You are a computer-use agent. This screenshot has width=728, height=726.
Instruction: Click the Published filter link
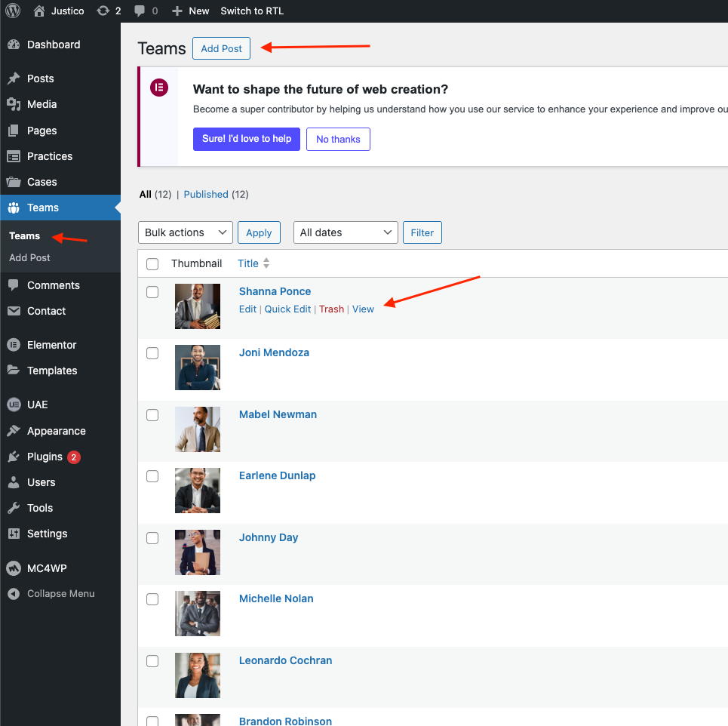click(x=206, y=194)
